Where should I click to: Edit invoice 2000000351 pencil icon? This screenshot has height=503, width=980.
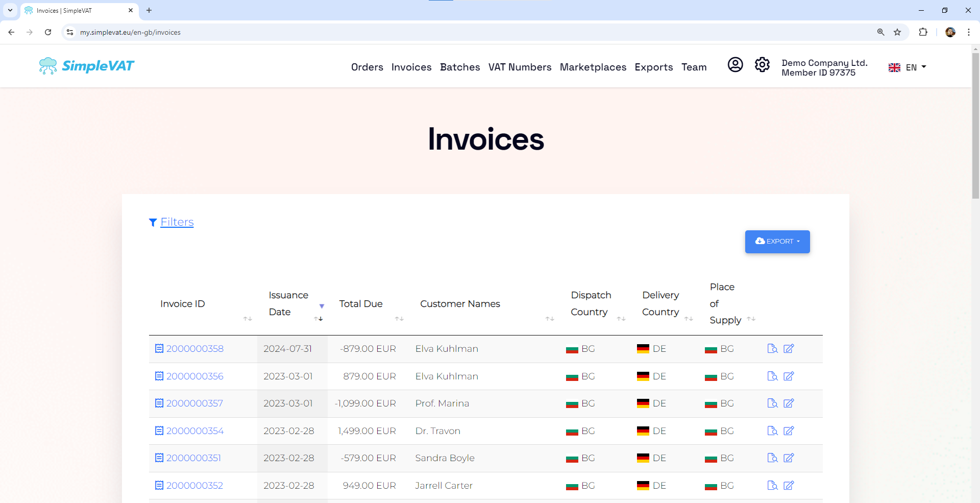pyautogui.click(x=789, y=458)
